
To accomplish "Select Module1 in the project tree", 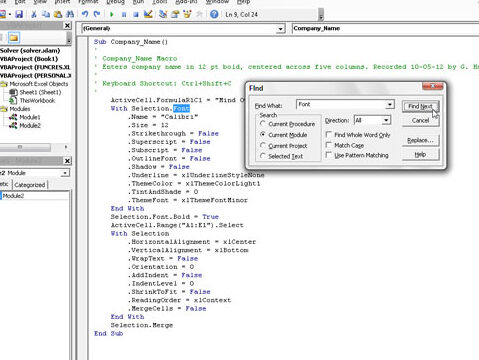I will [x=30, y=117].
